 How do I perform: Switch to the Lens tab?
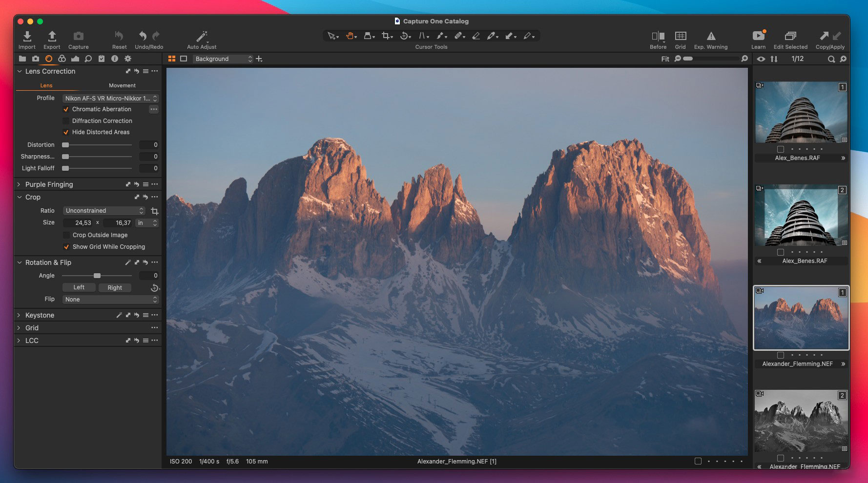click(x=46, y=85)
